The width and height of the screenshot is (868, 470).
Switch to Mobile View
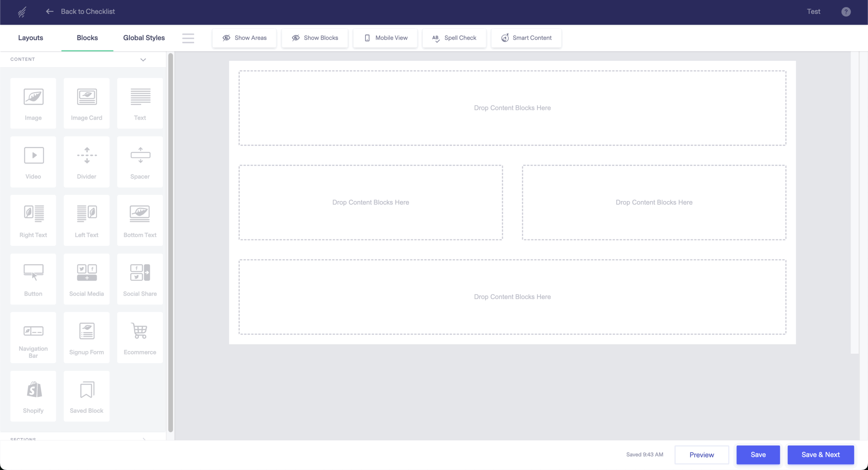386,38
